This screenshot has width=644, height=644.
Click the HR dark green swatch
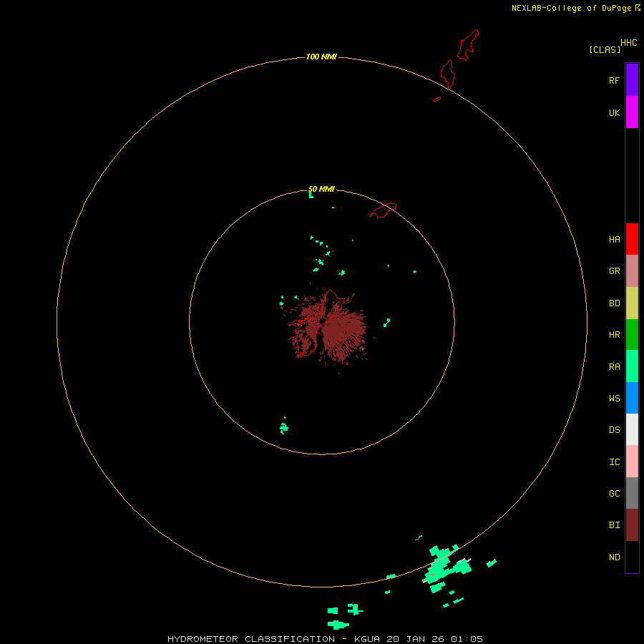632,335
